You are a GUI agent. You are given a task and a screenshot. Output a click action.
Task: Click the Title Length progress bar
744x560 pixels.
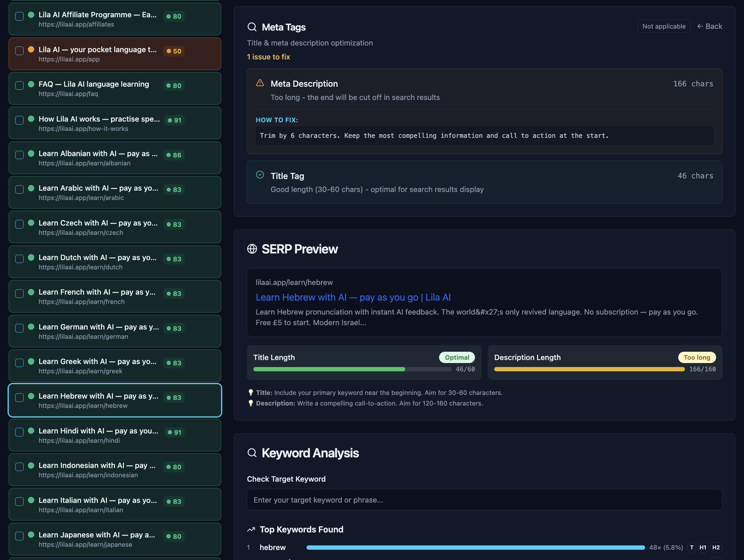pyautogui.click(x=352, y=369)
